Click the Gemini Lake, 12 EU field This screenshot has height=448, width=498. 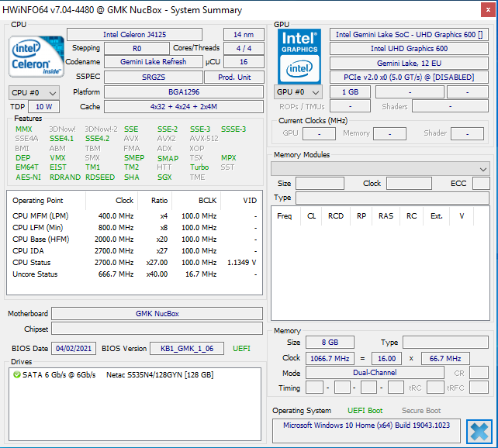pos(409,63)
